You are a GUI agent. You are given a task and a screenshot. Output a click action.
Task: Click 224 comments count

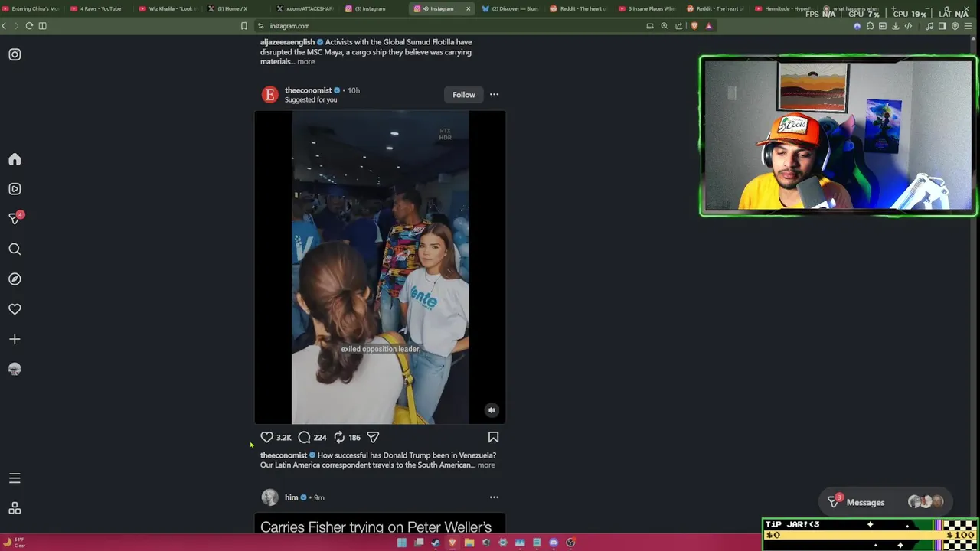tap(319, 438)
